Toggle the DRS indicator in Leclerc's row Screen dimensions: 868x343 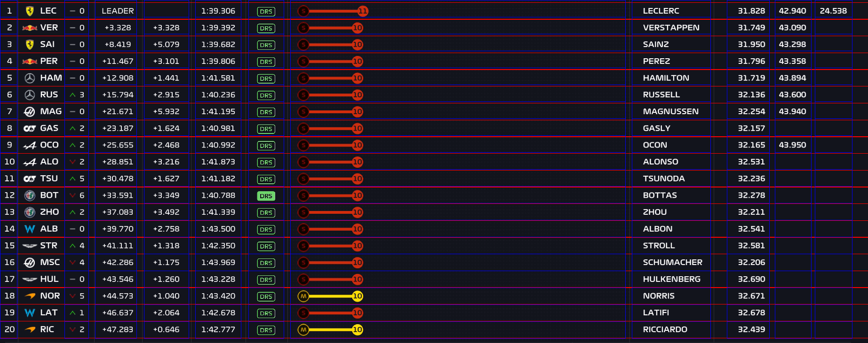(266, 11)
